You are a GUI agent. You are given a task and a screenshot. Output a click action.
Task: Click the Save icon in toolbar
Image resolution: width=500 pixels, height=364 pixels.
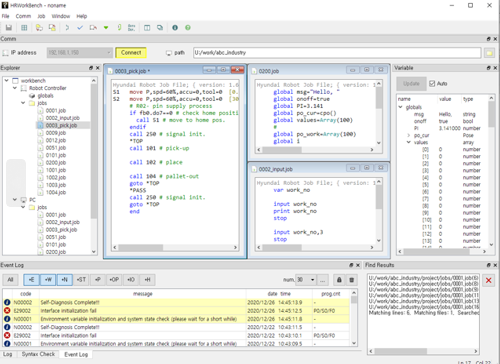pyautogui.click(x=9, y=28)
